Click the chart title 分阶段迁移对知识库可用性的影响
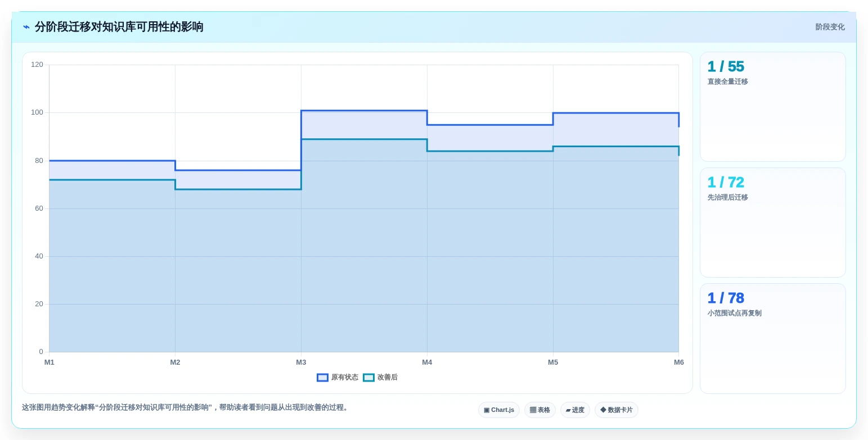 (x=119, y=27)
